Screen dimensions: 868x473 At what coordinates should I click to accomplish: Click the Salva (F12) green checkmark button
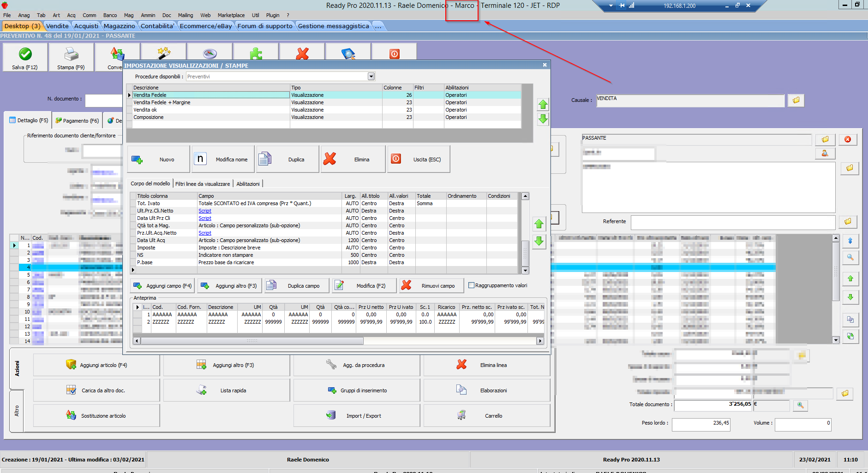[25, 57]
